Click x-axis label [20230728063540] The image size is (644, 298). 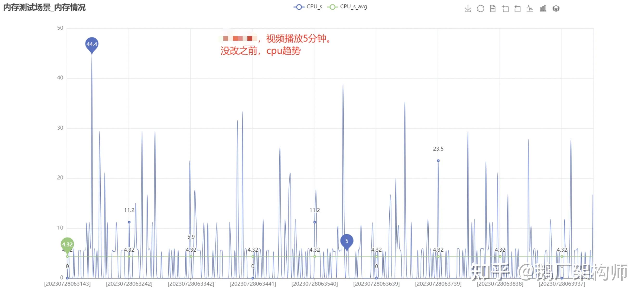(315, 284)
